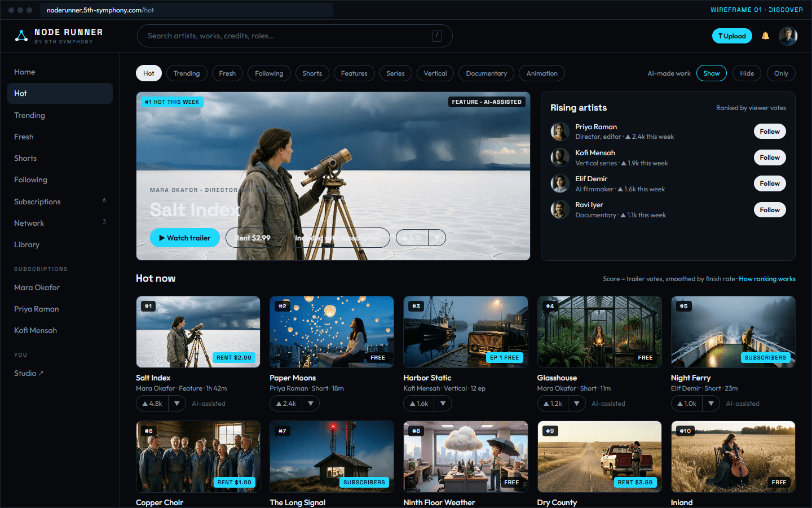Filter by Shorts pill
The height and width of the screenshot is (508, 812).
pyautogui.click(x=312, y=73)
